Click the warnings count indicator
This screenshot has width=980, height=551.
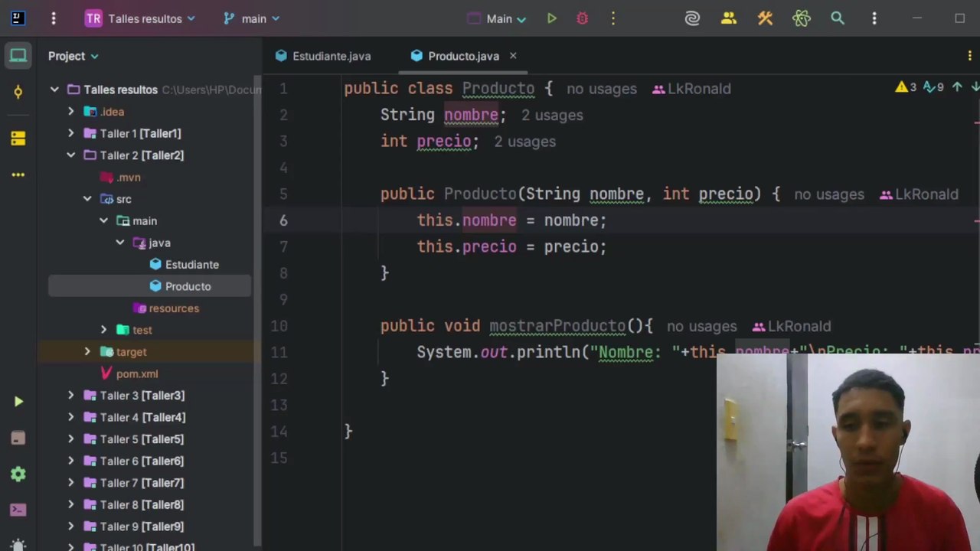[906, 88]
